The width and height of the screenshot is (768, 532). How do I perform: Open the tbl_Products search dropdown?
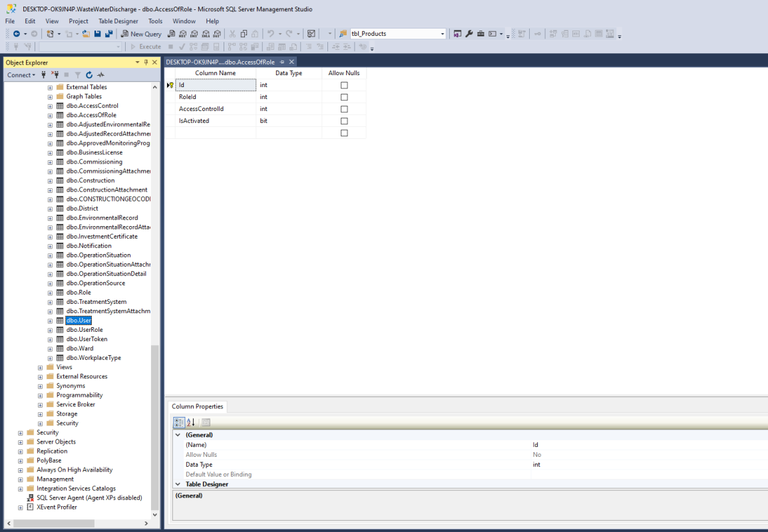[x=443, y=34]
